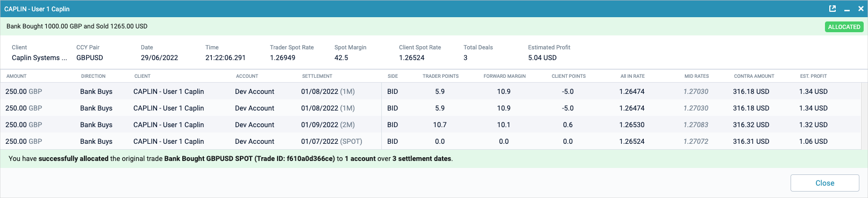Click the CLIENT POINTS column header
This screenshot has width=868, height=198.
[568, 76]
